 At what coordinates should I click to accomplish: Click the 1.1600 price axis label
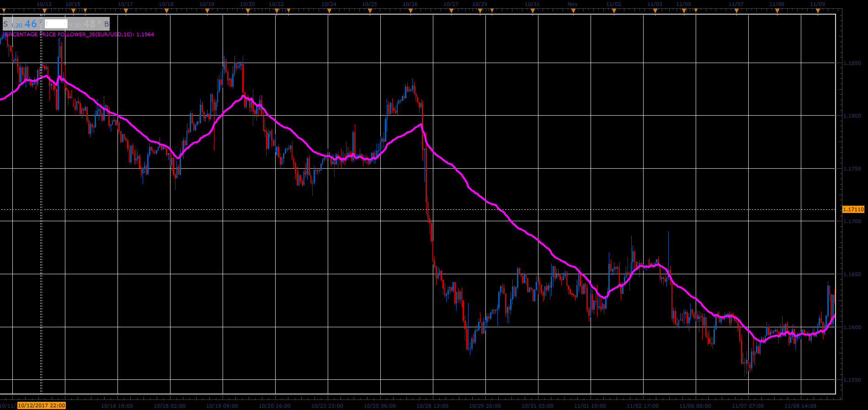click(x=852, y=327)
